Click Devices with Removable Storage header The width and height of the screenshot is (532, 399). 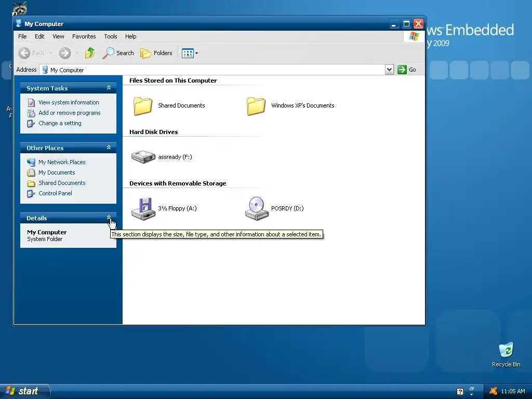click(x=178, y=183)
